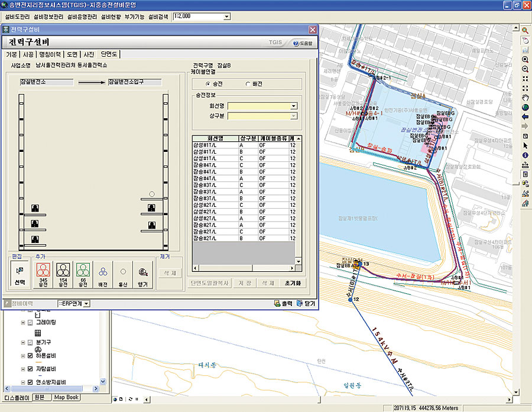Screen dimensions: 532x412
Task: Click the full-extent globe icon
Action: [x=525, y=108]
